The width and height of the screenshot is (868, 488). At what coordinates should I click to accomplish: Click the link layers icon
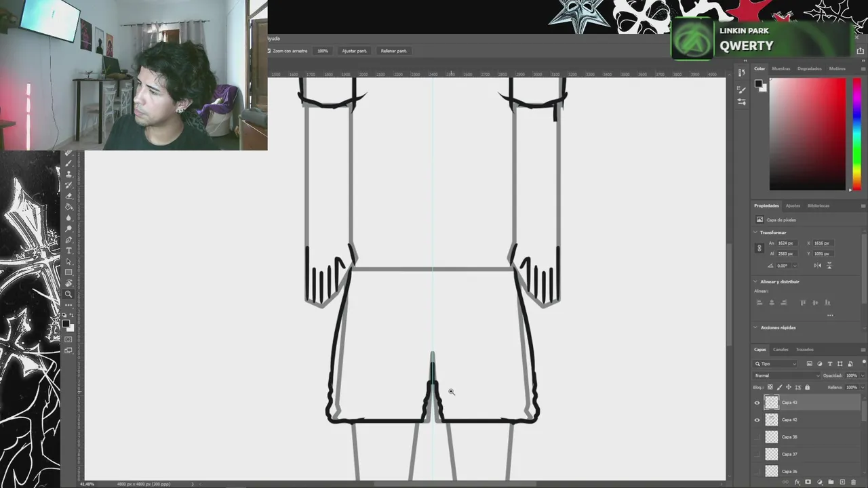(x=785, y=482)
